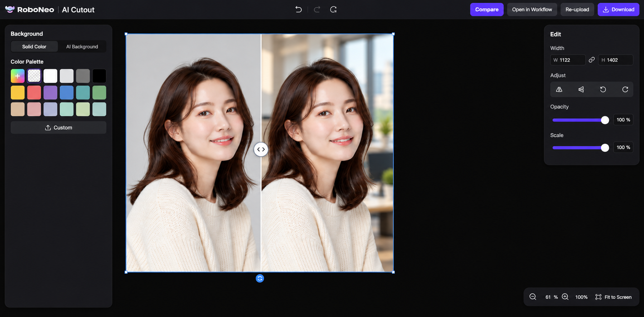
Task: Click the redo arrow icon
Action: tap(317, 9)
